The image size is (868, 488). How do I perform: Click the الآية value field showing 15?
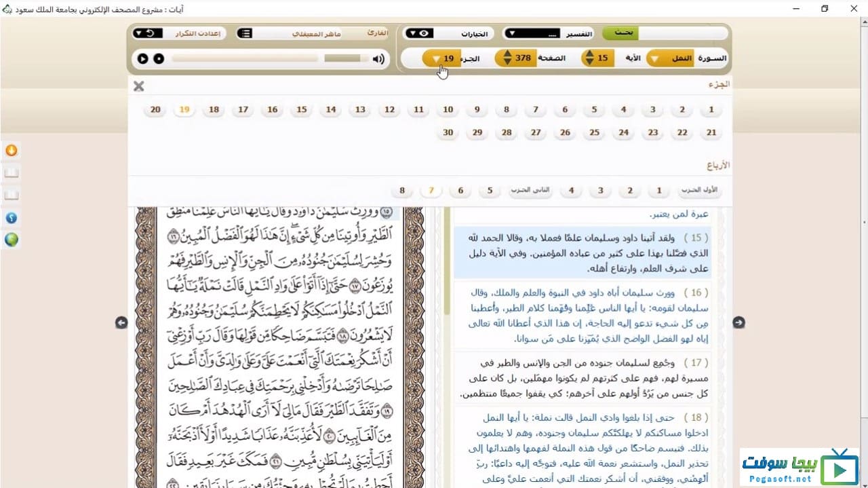pos(604,58)
